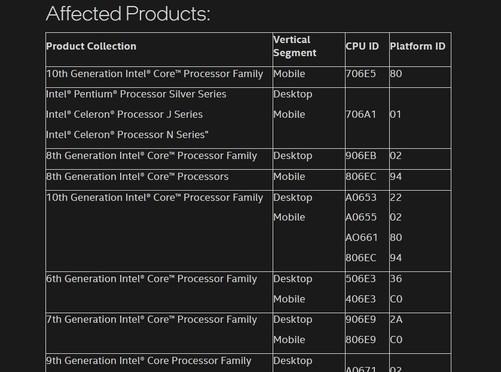Click 6th Generation Intel Core Processor Family row

(x=248, y=292)
